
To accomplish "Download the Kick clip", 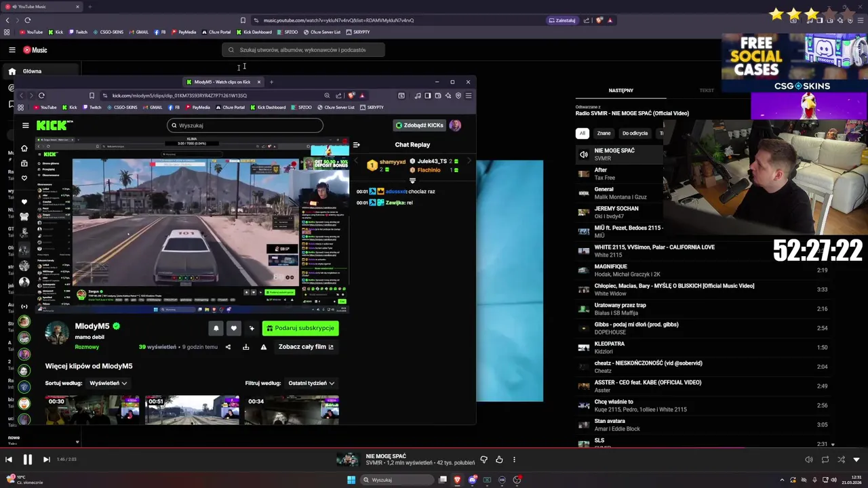I will (x=246, y=347).
